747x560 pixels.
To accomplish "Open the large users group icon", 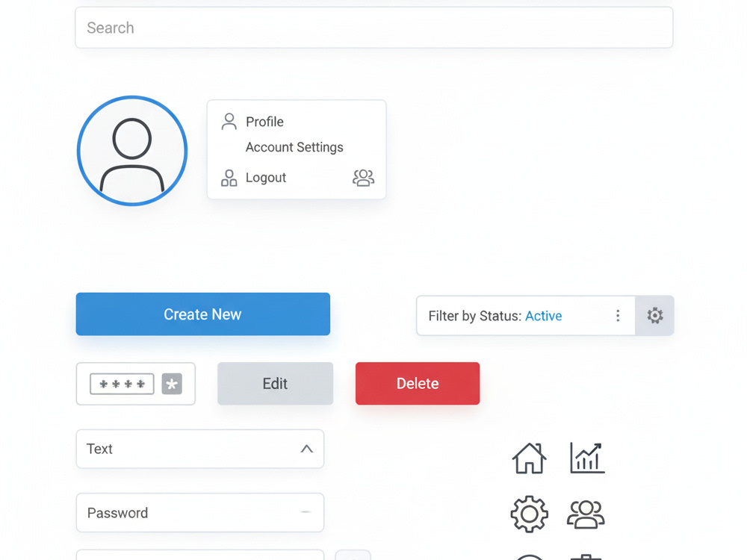I will click(x=586, y=514).
